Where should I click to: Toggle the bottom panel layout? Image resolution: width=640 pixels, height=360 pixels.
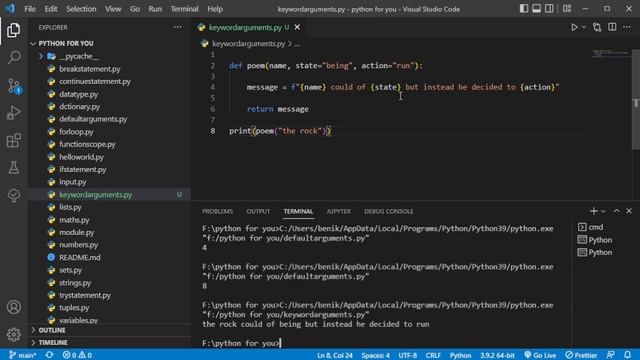coord(536,9)
